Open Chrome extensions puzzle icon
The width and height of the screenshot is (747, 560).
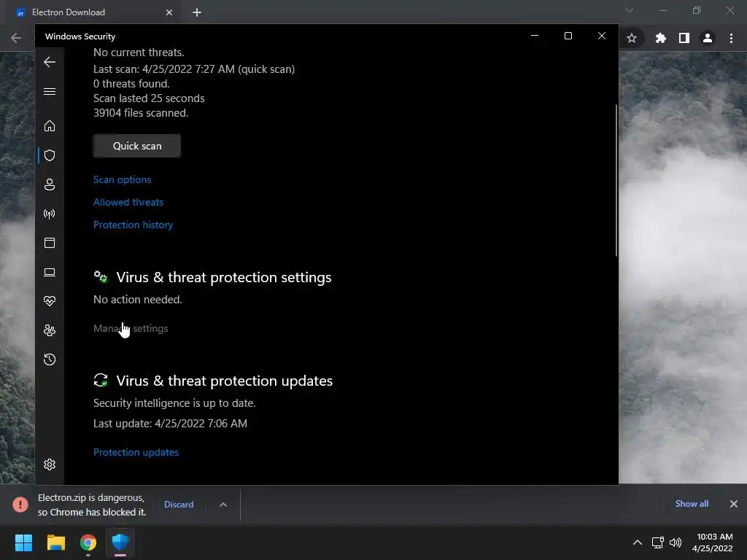coord(661,38)
